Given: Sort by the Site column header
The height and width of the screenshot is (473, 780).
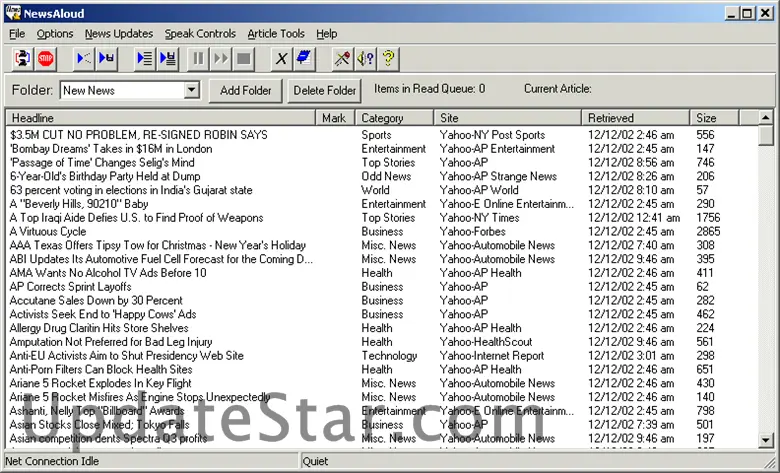Looking at the screenshot, I should [x=507, y=118].
